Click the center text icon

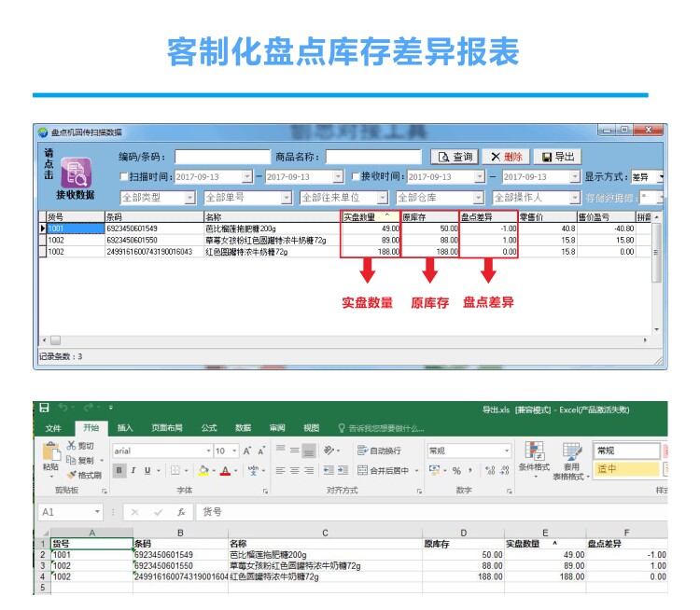click(x=295, y=470)
